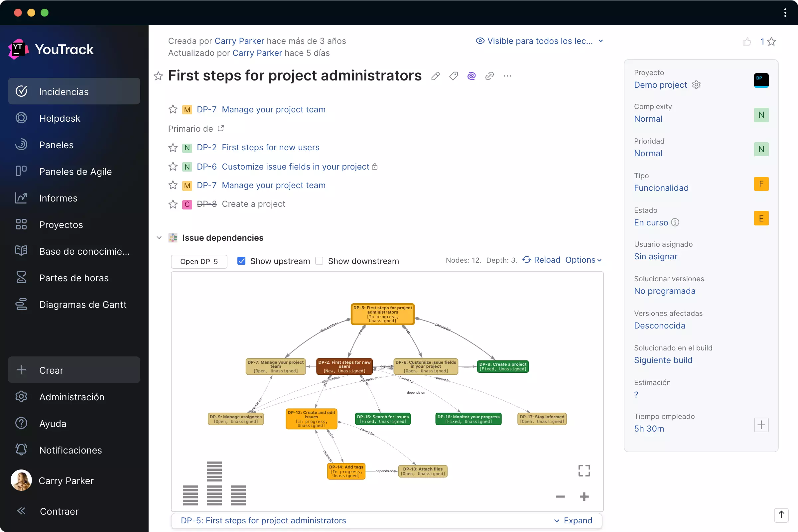This screenshot has height=532, width=798.
Task: Star the DP-6 Customize issue fields issue
Action: pos(173,167)
